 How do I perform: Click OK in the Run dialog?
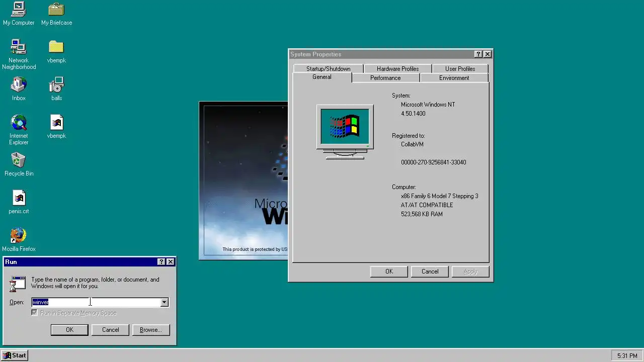click(x=69, y=330)
